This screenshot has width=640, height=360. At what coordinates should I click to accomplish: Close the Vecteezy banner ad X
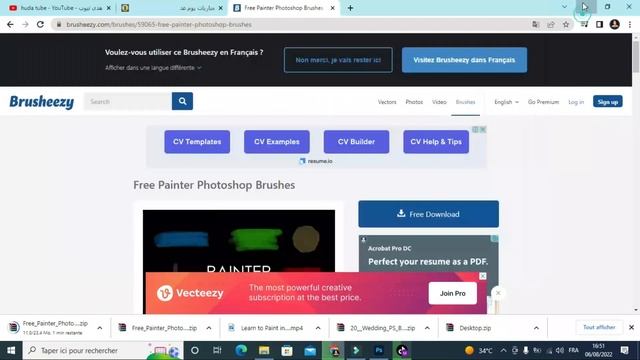coord(483,276)
